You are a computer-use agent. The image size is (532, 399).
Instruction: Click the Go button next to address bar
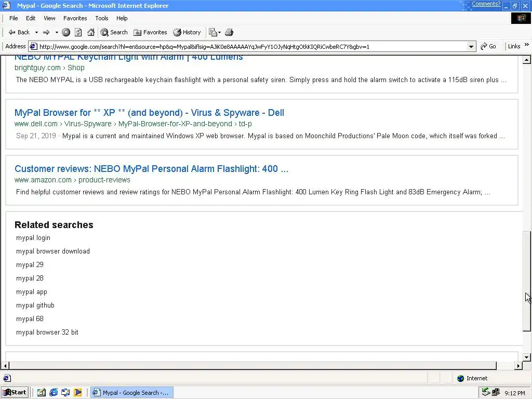[x=488, y=46]
